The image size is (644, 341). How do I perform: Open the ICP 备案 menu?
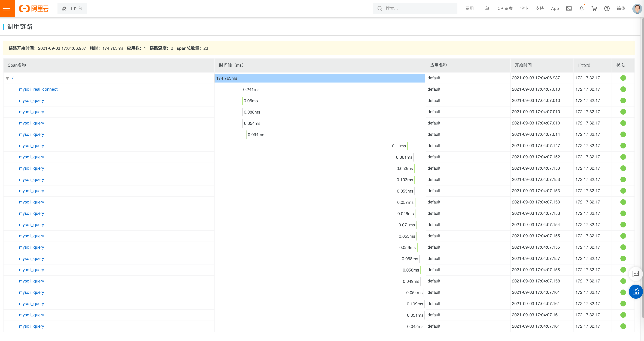(x=504, y=8)
